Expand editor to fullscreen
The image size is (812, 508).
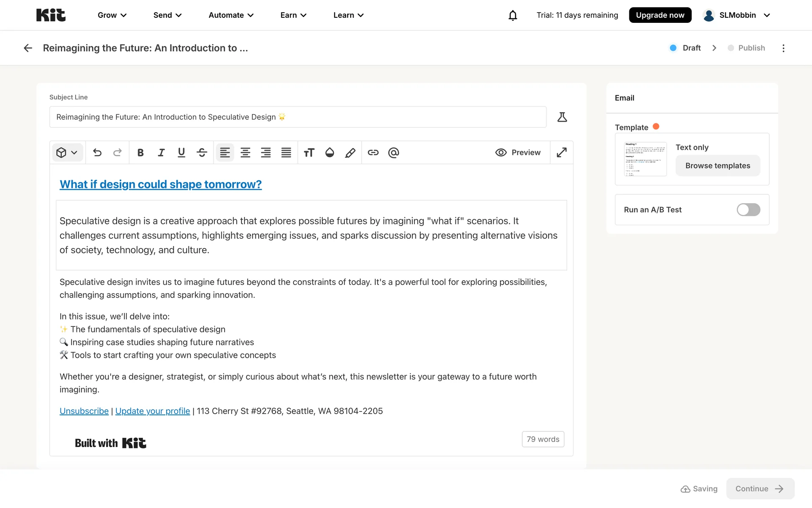click(x=562, y=152)
